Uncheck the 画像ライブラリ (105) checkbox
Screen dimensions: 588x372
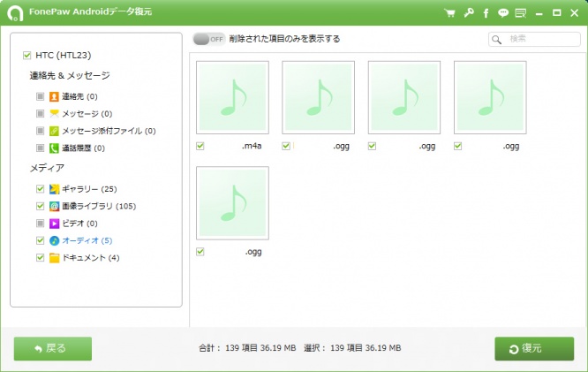[40, 206]
